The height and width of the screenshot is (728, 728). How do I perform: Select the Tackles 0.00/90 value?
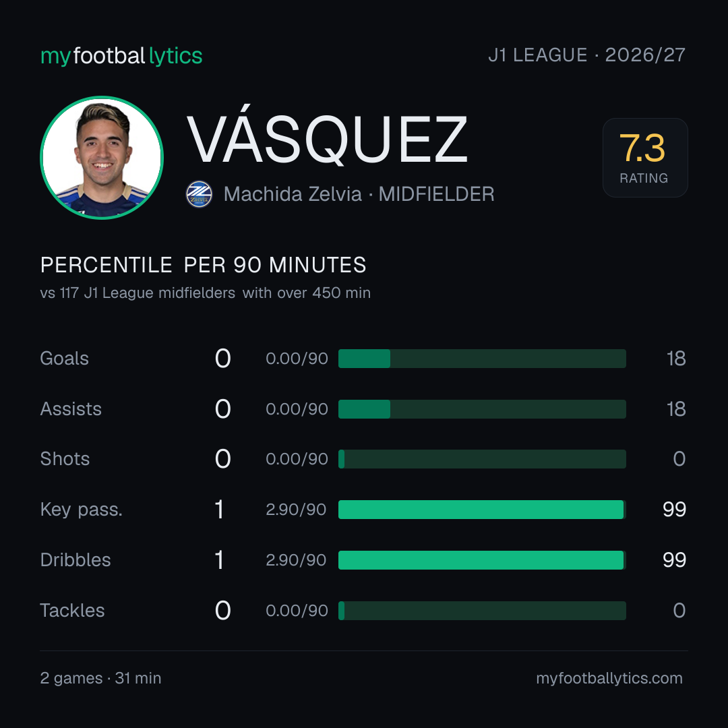(x=297, y=611)
